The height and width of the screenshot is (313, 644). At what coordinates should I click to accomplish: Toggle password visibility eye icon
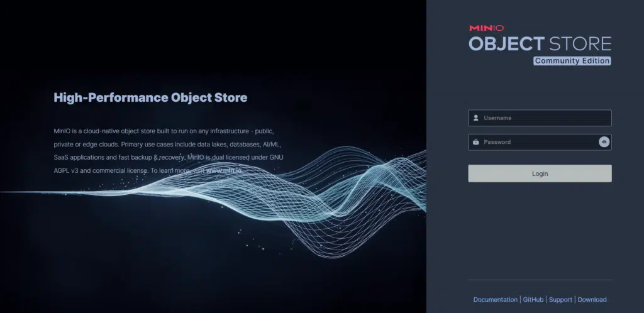[x=604, y=142]
